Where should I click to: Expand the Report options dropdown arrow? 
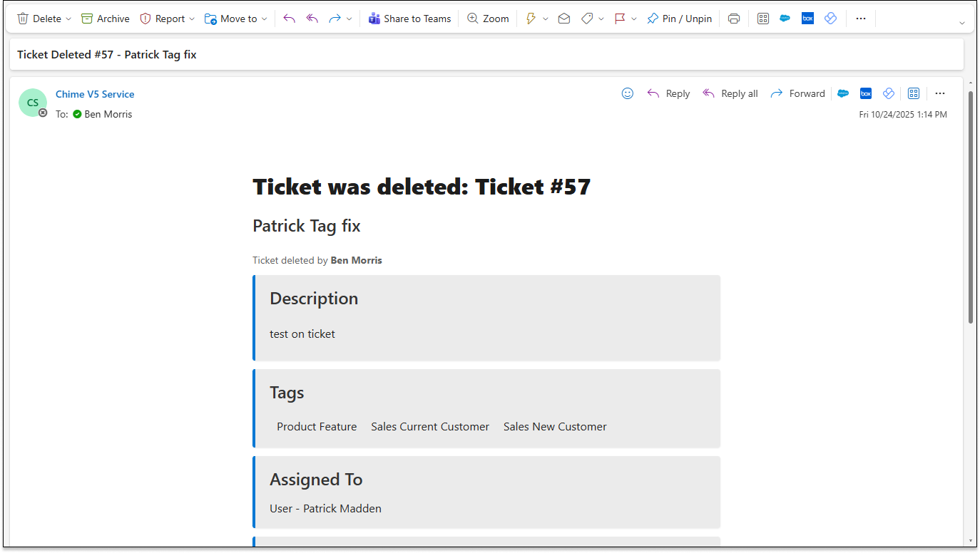coord(192,19)
